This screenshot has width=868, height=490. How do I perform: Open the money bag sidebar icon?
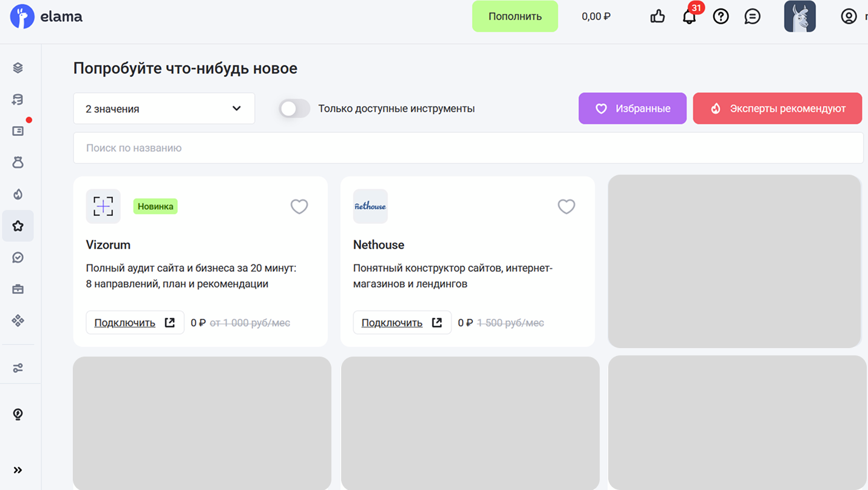click(x=18, y=163)
